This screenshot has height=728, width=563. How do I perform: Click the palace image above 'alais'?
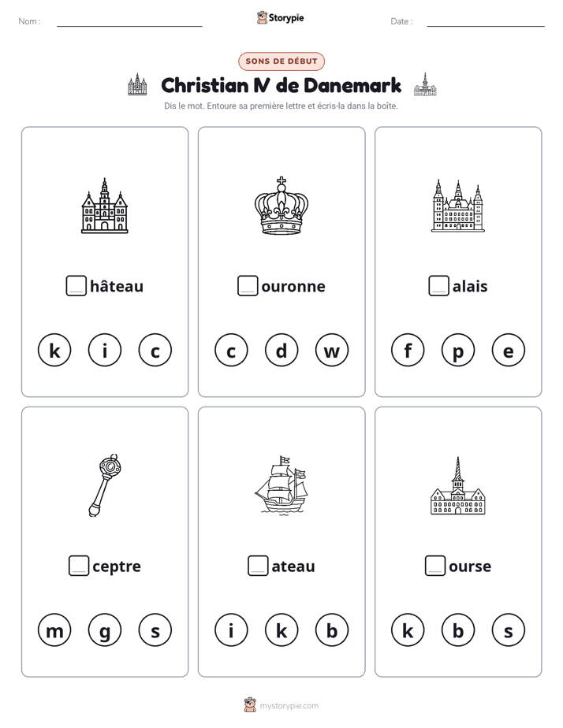458,205
